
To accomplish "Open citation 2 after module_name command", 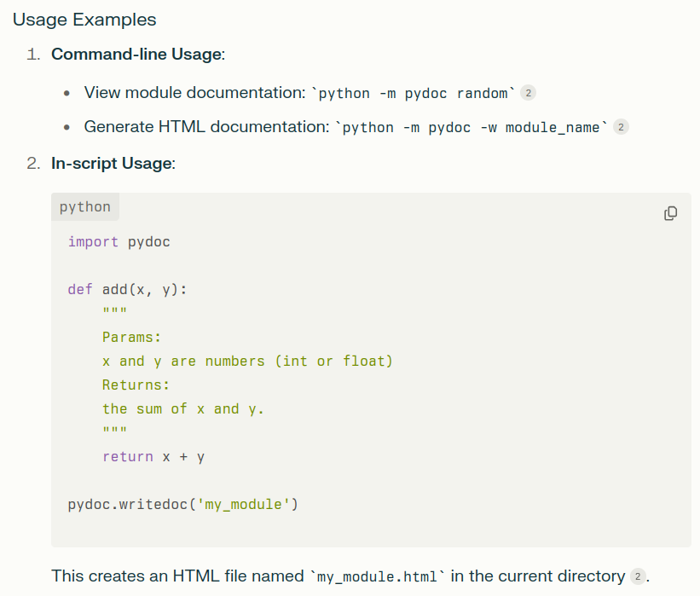I will point(621,127).
